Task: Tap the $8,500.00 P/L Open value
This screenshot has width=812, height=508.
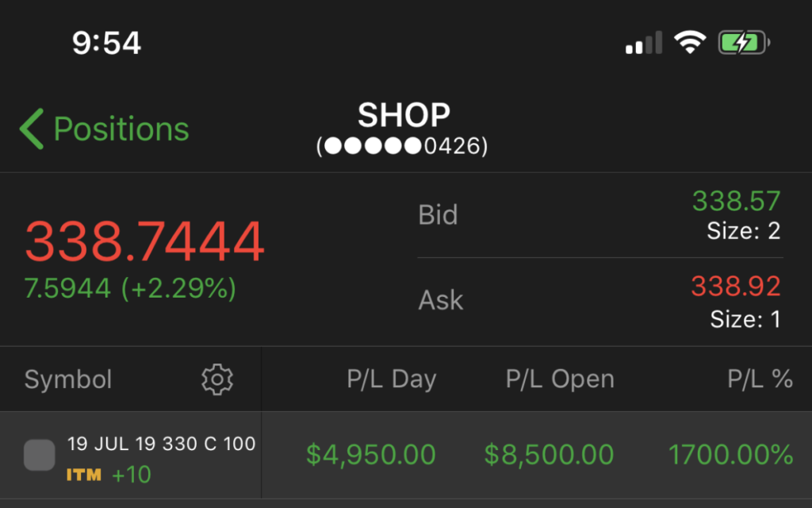Action: [549, 455]
